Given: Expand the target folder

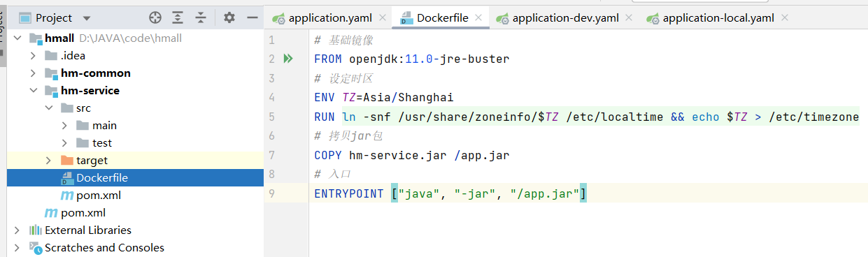Looking at the screenshot, I should pyautogui.click(x=48, y=161).
